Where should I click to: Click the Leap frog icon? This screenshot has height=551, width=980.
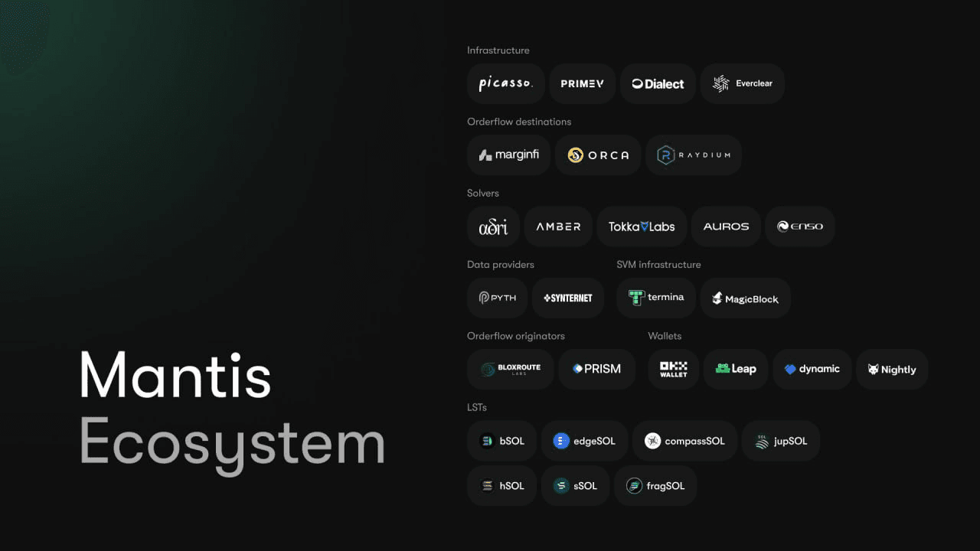click(x=723, y=369)
